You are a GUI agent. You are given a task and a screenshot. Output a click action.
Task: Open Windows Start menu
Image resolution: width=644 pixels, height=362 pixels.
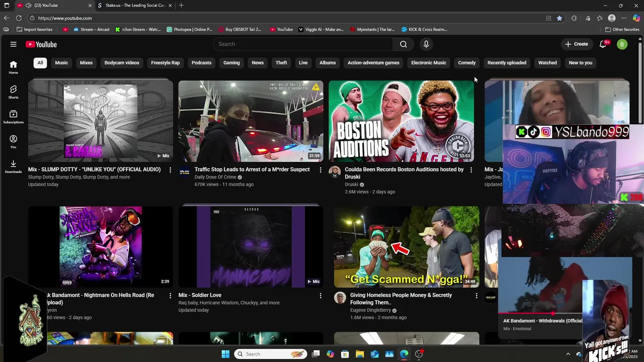tap(225, 354)
